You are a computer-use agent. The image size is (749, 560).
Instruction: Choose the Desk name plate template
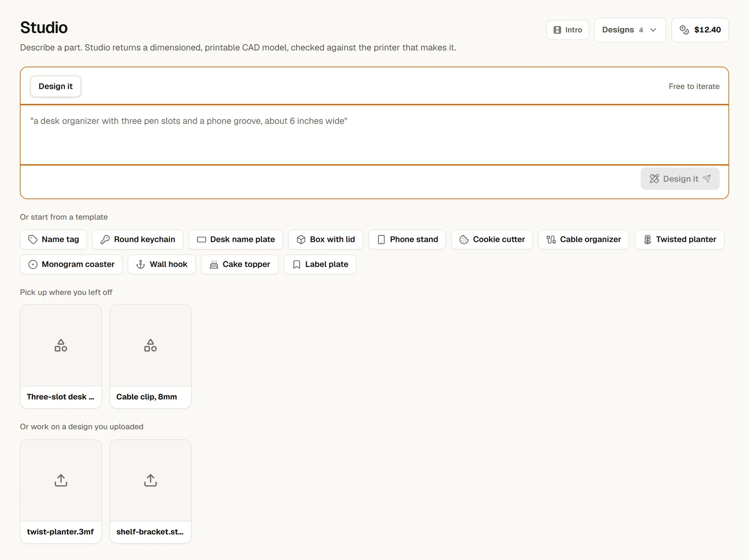pyautogui.click(x=236, y=240)
